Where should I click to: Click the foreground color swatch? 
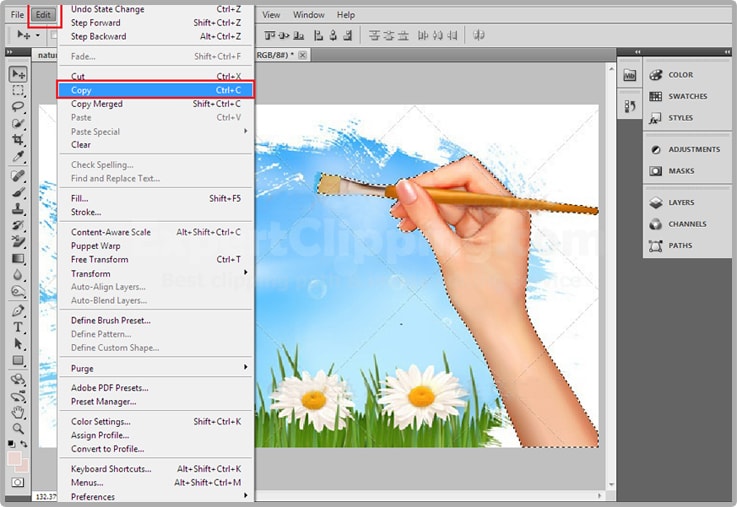(14, 458)
